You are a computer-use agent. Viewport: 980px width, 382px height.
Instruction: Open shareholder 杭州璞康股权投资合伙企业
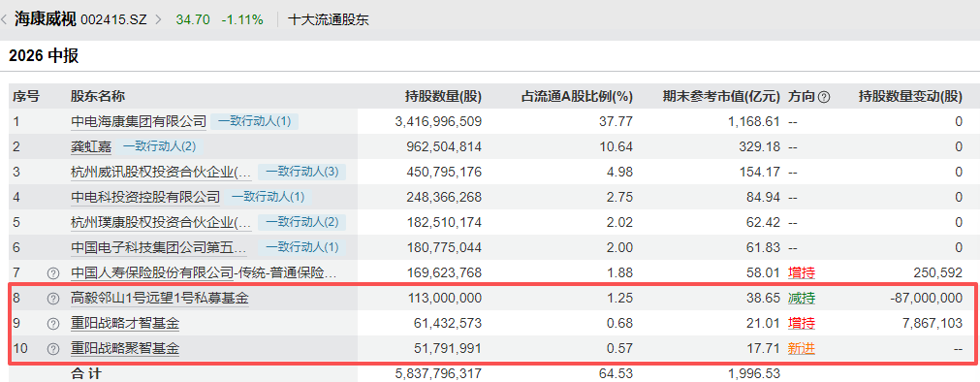point(161,223)
